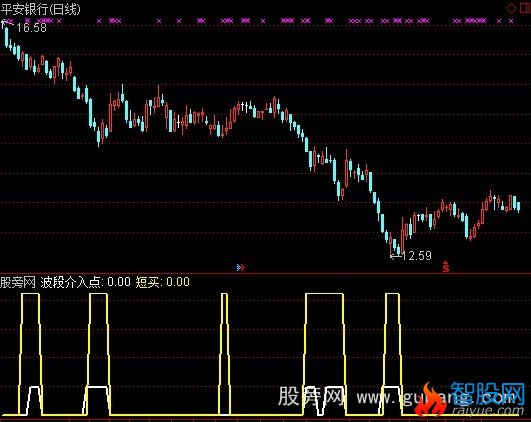This screenshot has height=422, width=531.
Task: Click the blue double-arrow marker icon
Action: [x=240, y=268]
